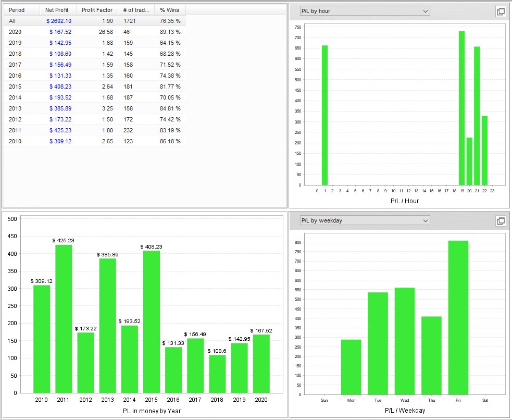This screenshot has width=512, height=420.
Task: Select the 2013 period row
Action: [x=95, y=108]
